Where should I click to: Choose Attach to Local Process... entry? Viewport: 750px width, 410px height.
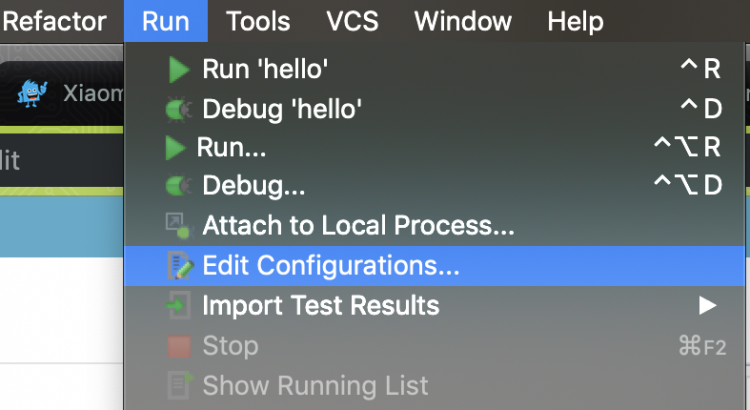point(358,226)
